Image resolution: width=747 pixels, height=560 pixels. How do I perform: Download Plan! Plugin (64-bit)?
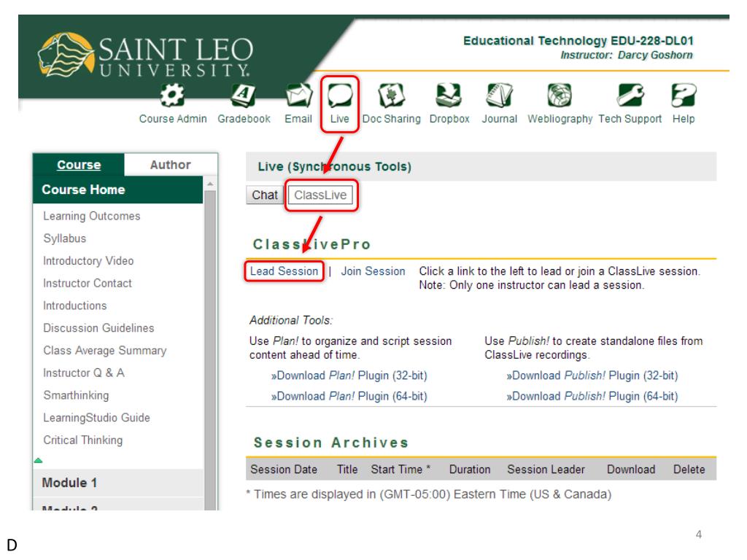click(349, 396)
